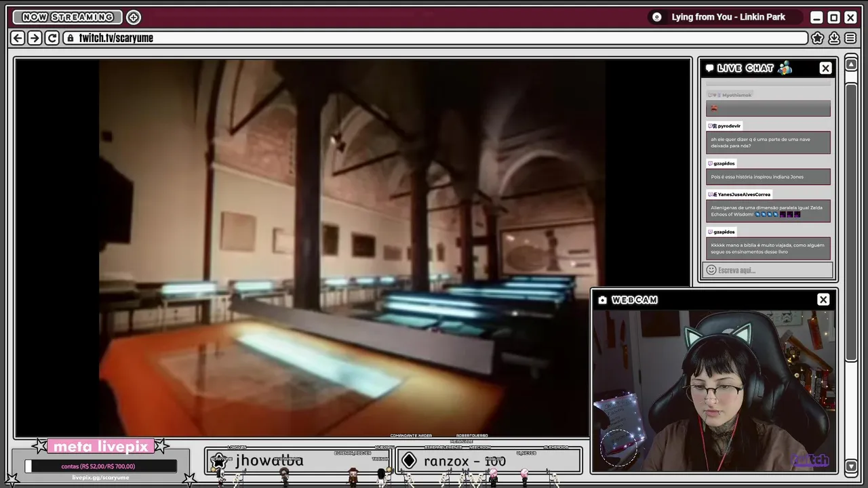Click the main stream video

tap(353, 247)
